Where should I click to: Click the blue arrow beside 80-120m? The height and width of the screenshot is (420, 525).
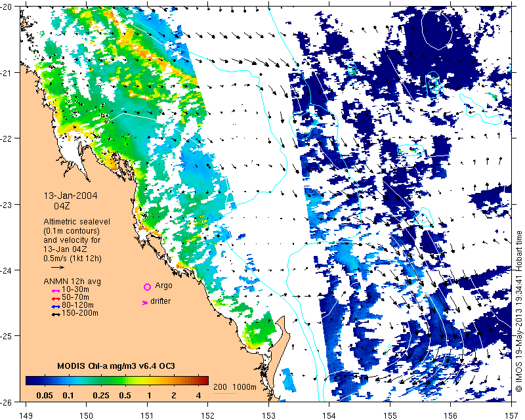pyautogui.click(x=56, y=306)
